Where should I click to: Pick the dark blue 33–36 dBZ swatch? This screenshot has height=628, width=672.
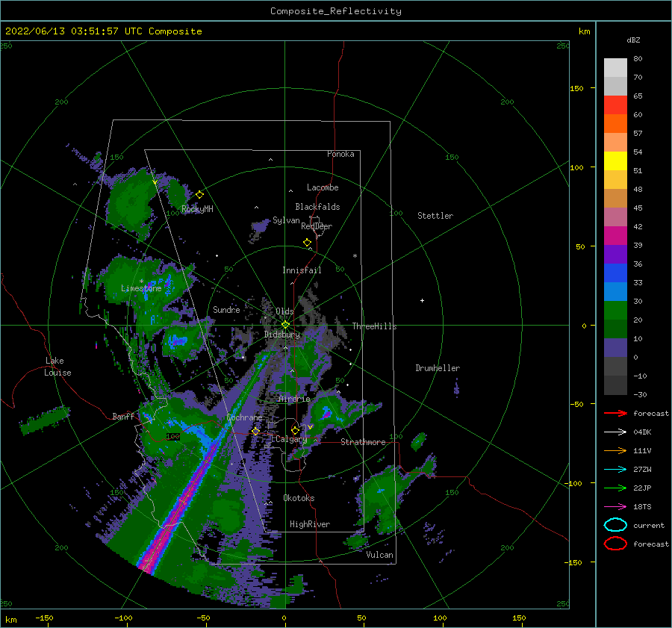(615, 273)
